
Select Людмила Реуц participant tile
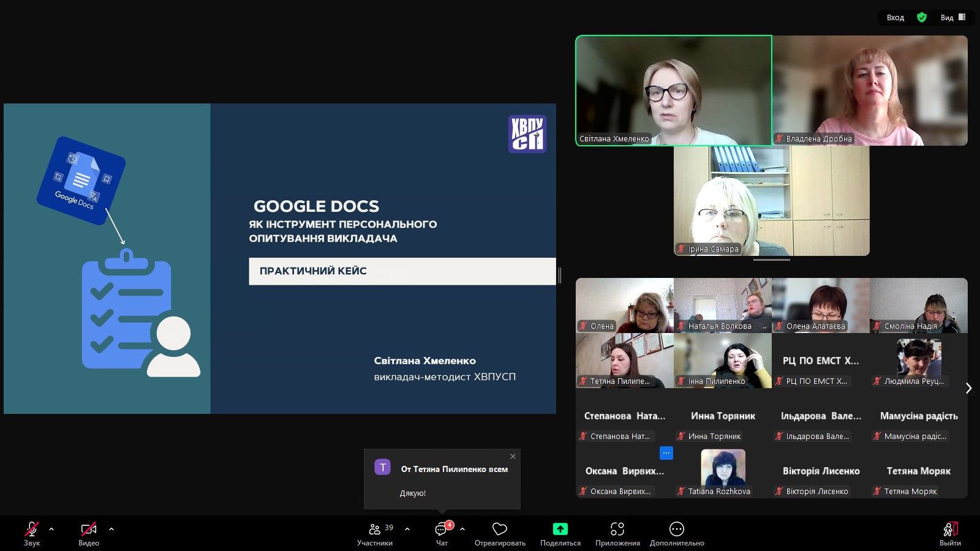(x=919, y=361)
